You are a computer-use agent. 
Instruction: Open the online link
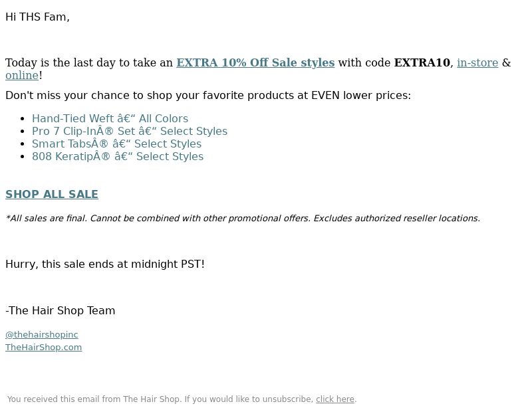coord(22,75)
